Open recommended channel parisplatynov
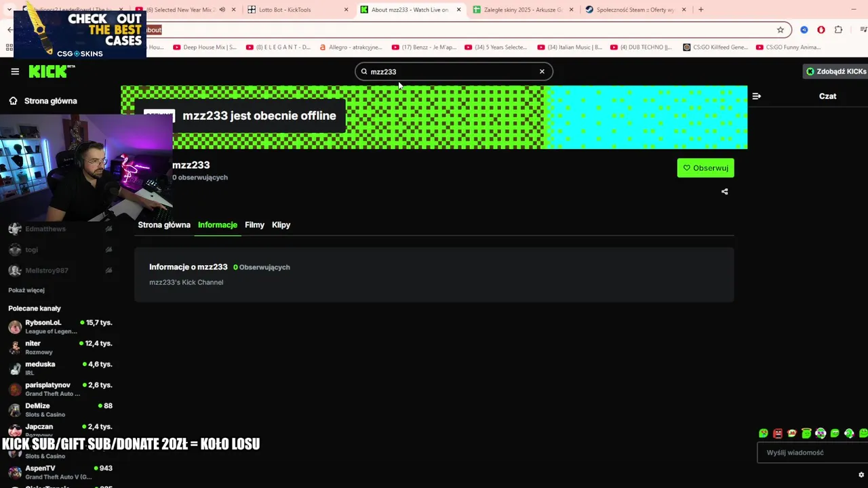The width and height of the screenshot is (868, 488). coord(60,389)
